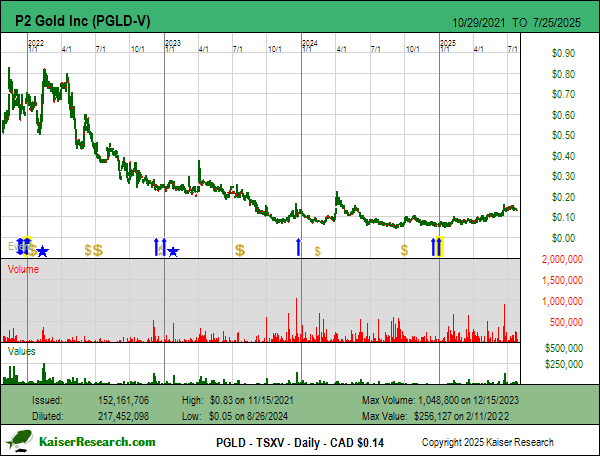Click the 2,000,000 volume axis label
600x456 pixels.
pyautogui.click(x=562, y=259)
